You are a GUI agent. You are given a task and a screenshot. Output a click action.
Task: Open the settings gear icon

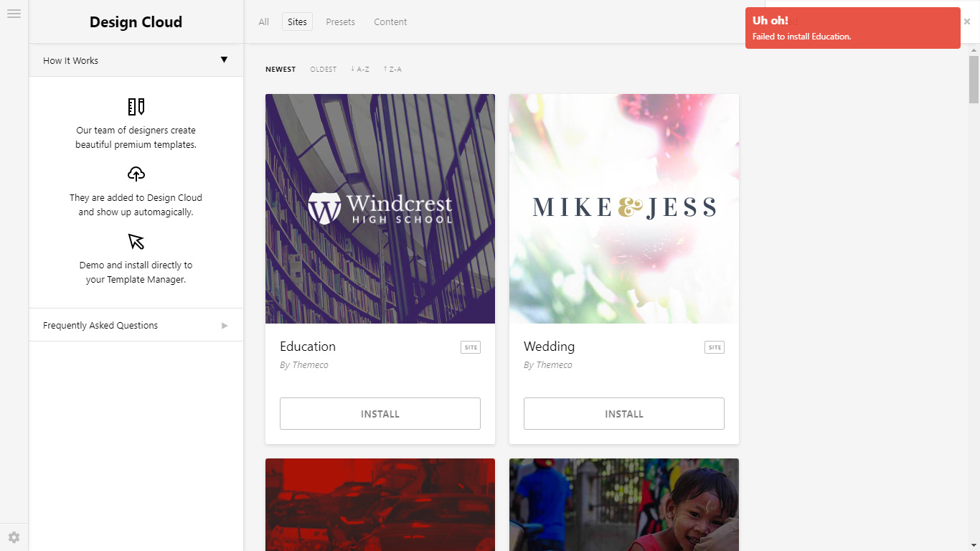14,537
